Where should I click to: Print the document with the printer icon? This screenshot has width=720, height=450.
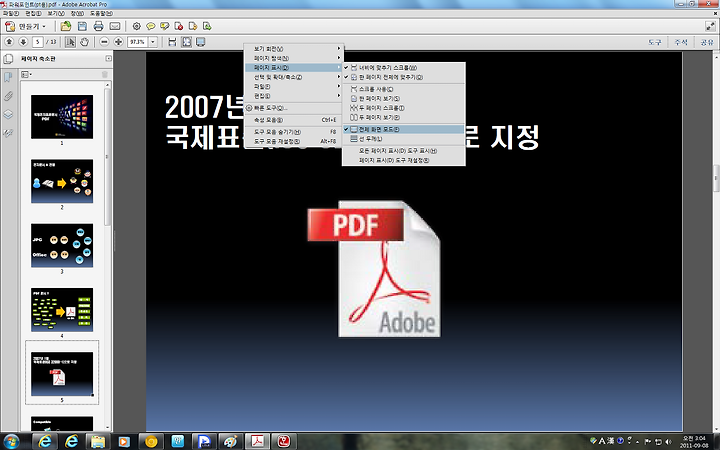pos(98,26)
